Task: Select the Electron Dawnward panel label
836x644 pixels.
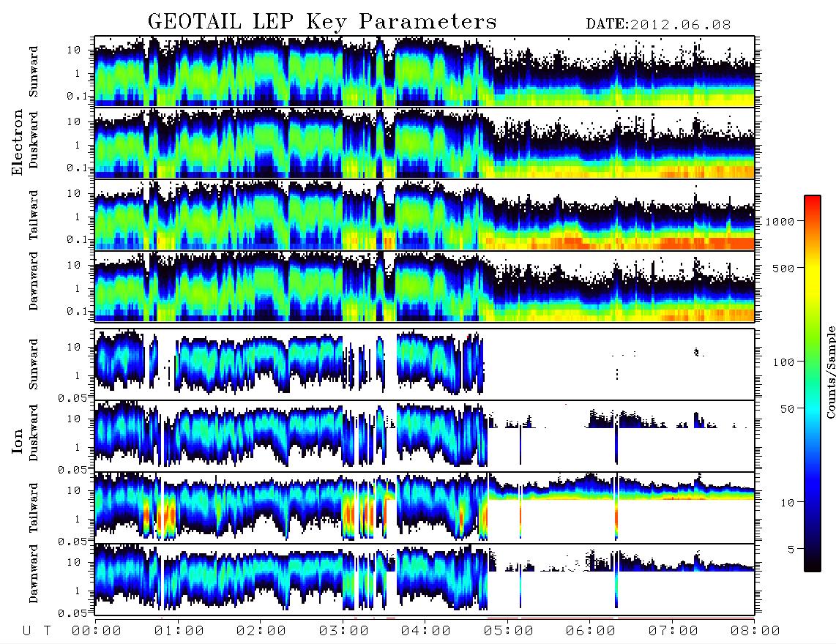Action: click(x=34, y=281)
